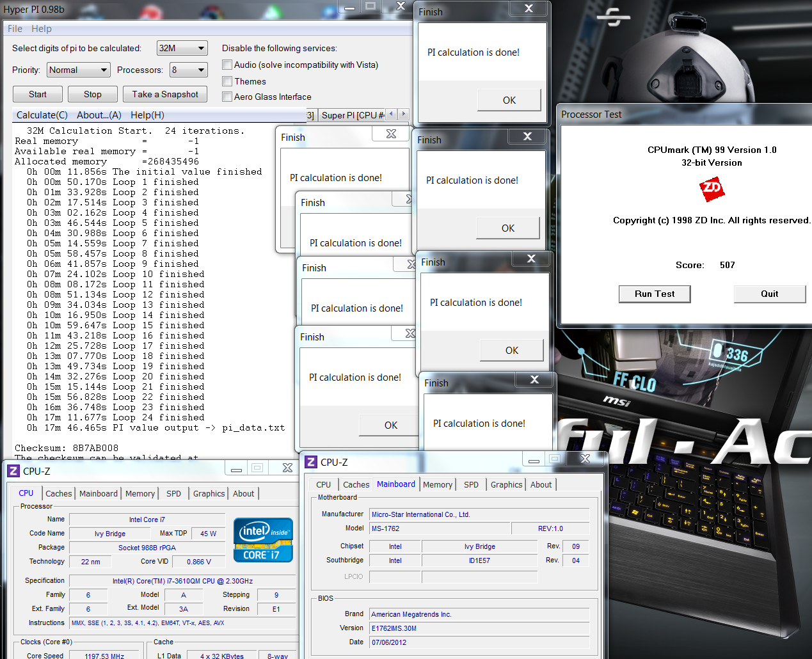Open the Processors dropdown showing 8
The height and width of the screenshot is (659, 812).
point(189,70)
